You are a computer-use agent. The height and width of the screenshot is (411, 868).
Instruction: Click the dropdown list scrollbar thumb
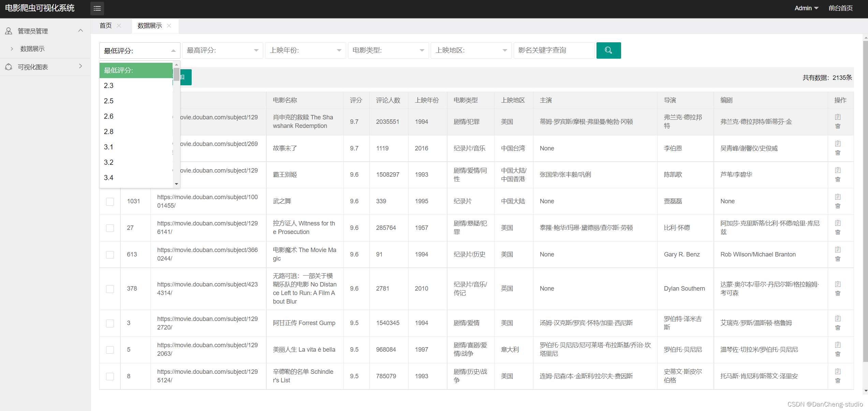[x=176, y=74]
